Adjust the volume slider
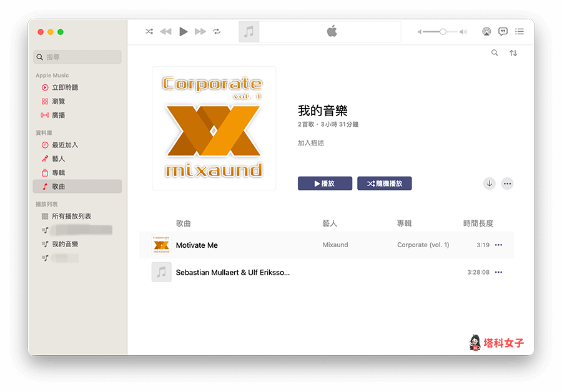This screenshot has height=392, width=562. [441, 31]
